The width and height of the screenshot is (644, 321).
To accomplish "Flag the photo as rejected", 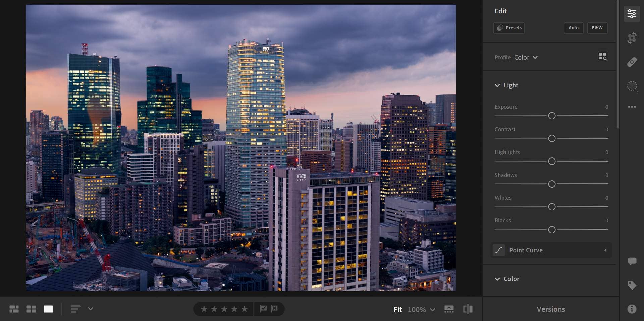I will pos(274,309).
